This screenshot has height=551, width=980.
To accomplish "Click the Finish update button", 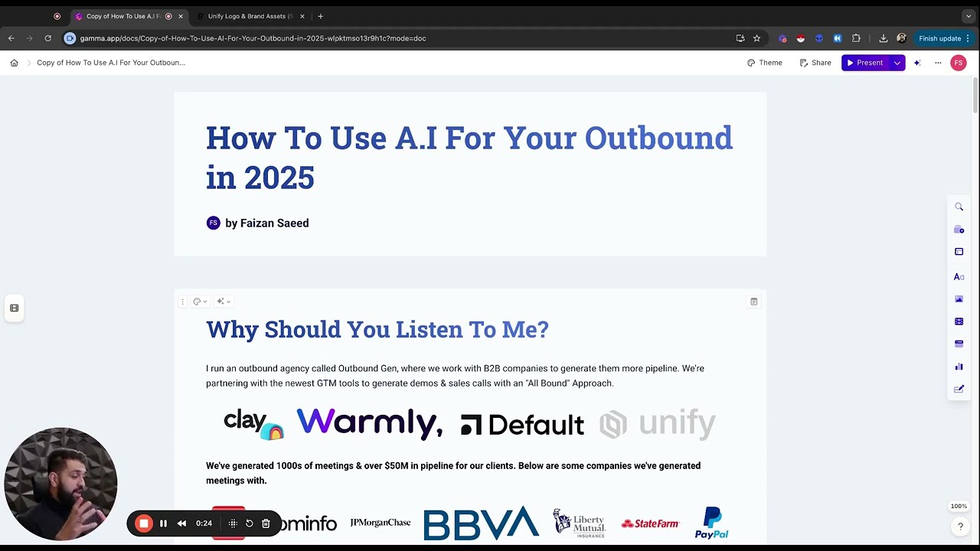I will [944, 38].
